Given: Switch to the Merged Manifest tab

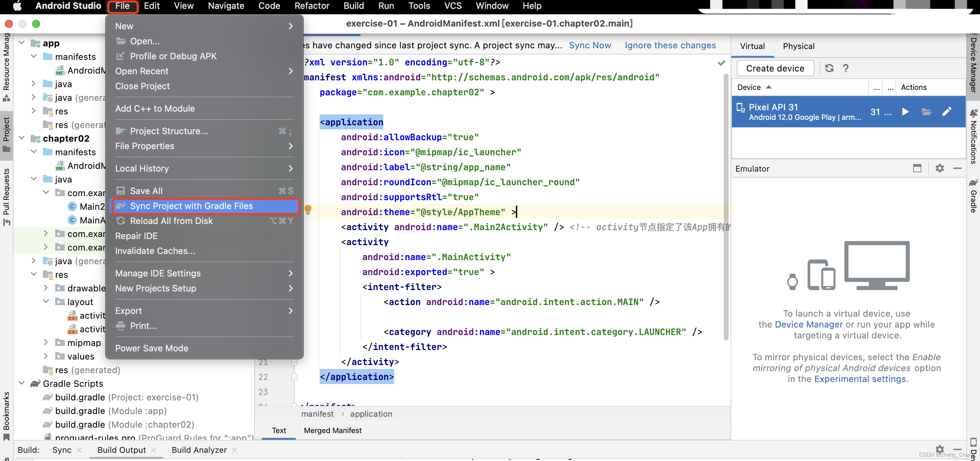Looking at the screenshot, I should pos(333,430).
